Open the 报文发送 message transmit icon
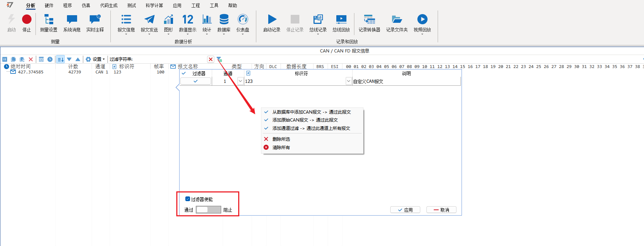The height and width of the screenshot is (246, 644). (x=149, y=20)
